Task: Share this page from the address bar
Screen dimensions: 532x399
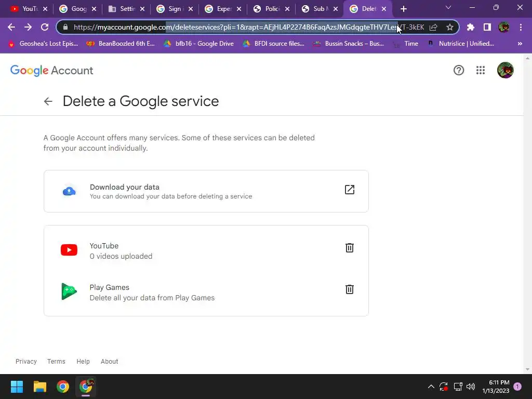Action: 433,27
